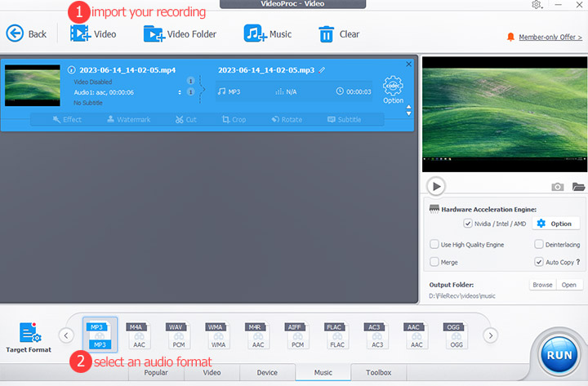Select the MP3 format
Image resolution: width=588 pixels, height=386 pixels.
tap(100, 335)
